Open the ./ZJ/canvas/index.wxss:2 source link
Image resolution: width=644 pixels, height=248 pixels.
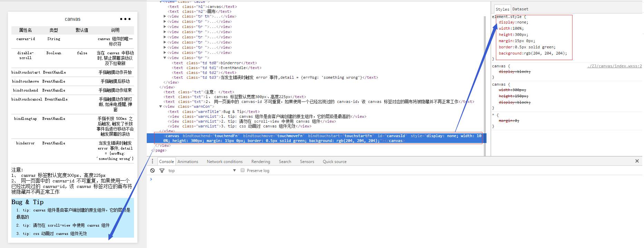click(x=614, y=66)
